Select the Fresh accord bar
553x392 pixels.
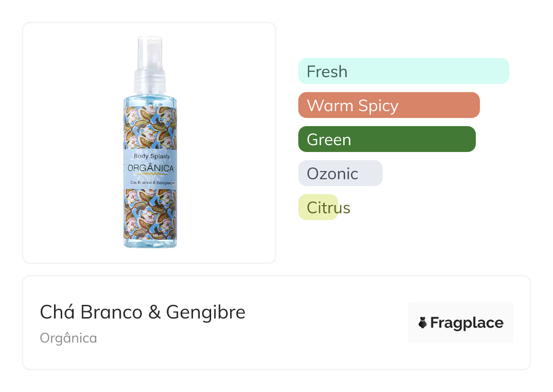403,71
